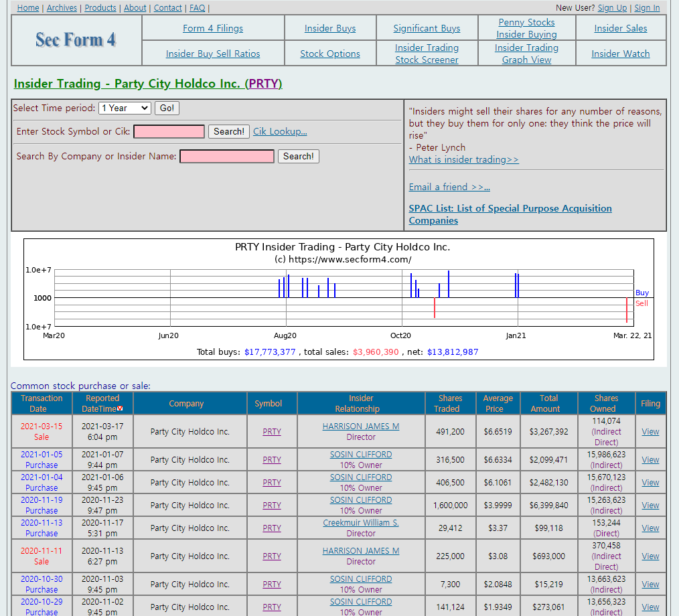679x616 pixels.
Task: Open the Creekmuir William S. insider link
Action: [x=361, y=523]
